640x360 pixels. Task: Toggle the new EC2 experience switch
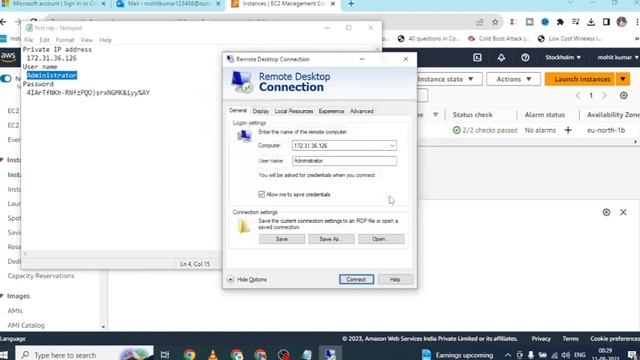coord(6,78)
